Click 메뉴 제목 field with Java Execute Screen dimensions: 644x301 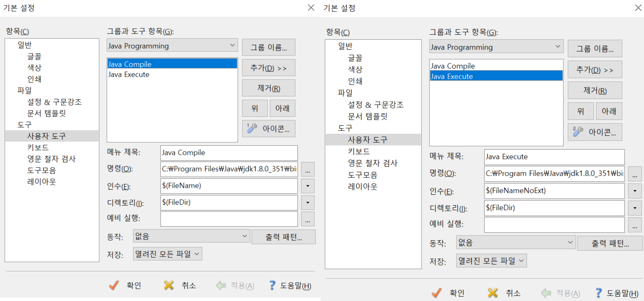point(554,157)
